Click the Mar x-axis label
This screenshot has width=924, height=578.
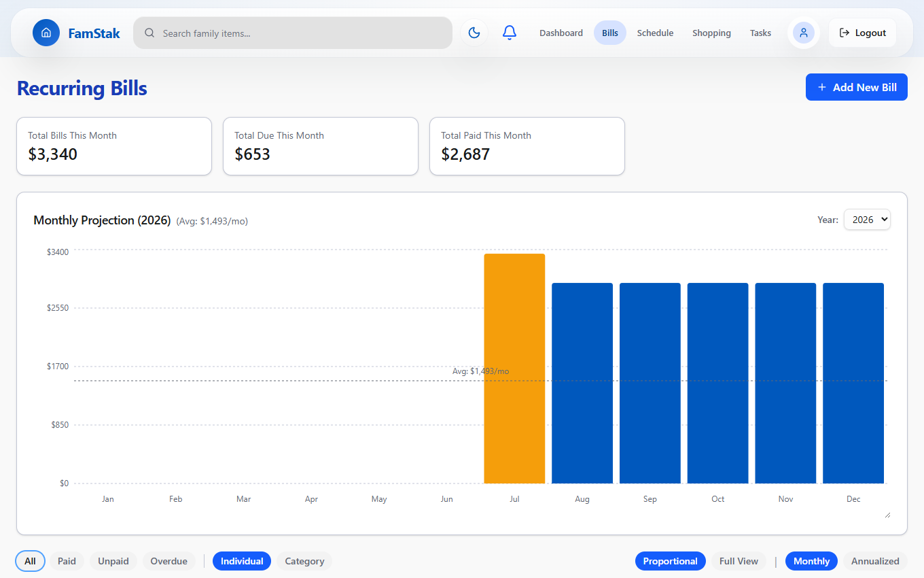click(x=243, y=499)
